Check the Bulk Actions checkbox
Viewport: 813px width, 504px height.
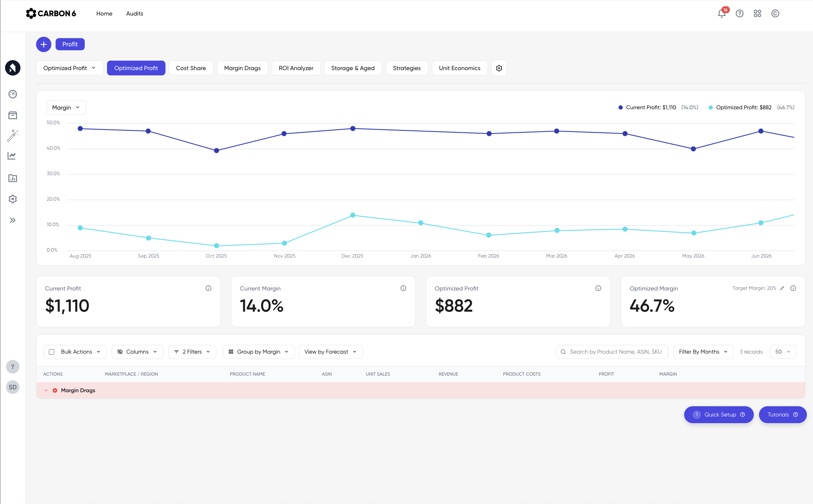(x=52, y=352)
